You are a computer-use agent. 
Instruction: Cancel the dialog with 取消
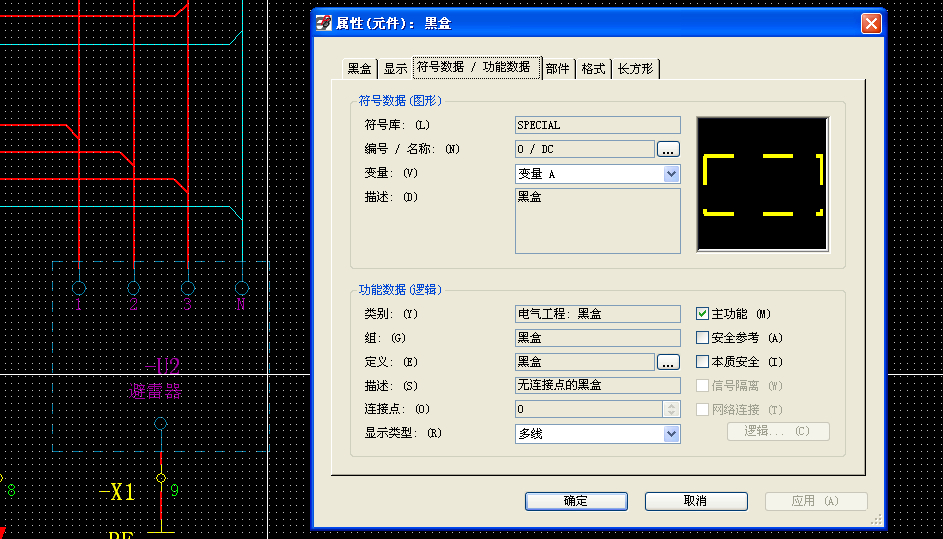696,501
